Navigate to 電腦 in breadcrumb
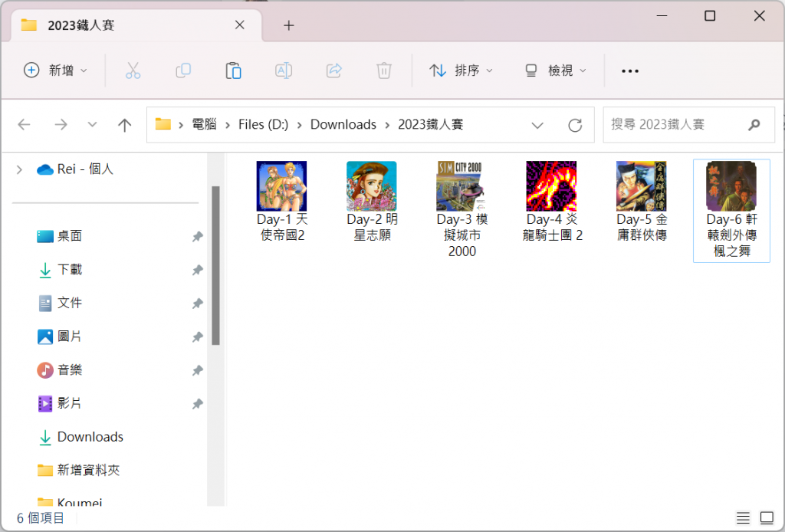Viewport: 785px width, 532px height. [x=204, y=125]
